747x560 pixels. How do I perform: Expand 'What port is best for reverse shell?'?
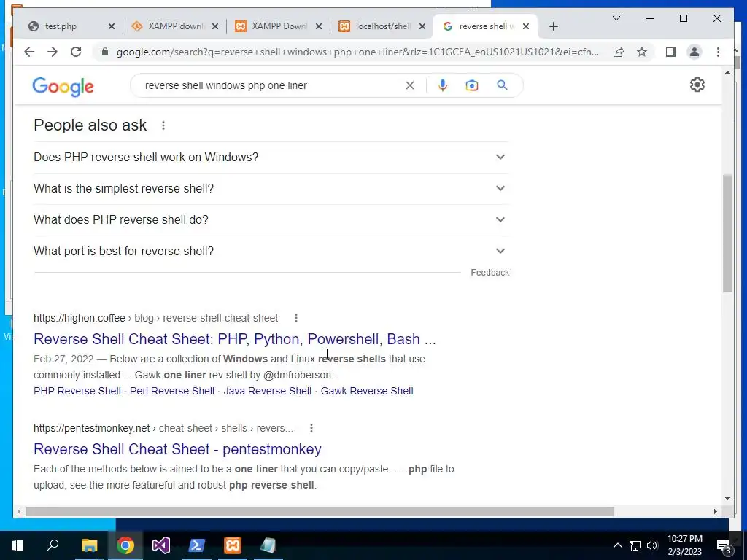[x=271, y=251]
